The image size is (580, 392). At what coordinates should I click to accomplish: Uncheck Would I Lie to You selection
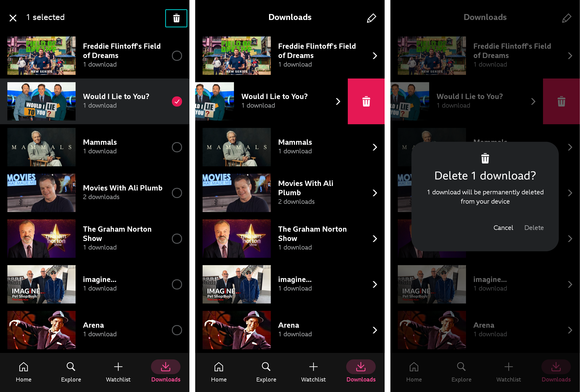tap(177, 101)
